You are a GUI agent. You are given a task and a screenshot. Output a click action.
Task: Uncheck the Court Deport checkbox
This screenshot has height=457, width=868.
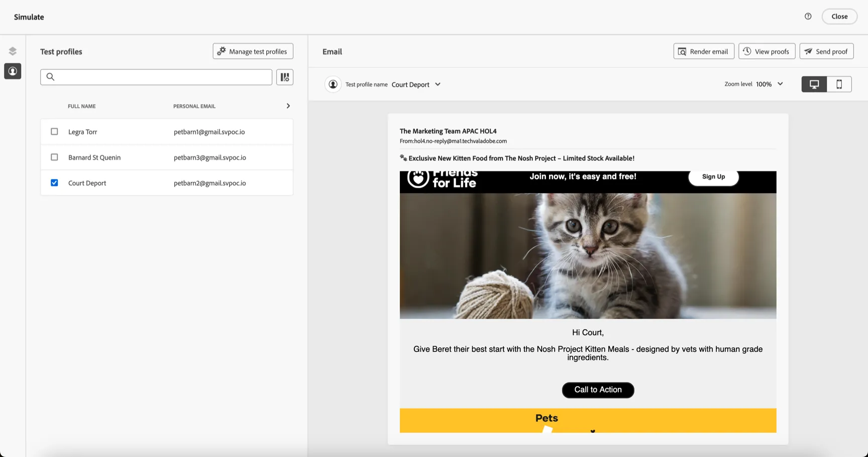click(54, 183)
